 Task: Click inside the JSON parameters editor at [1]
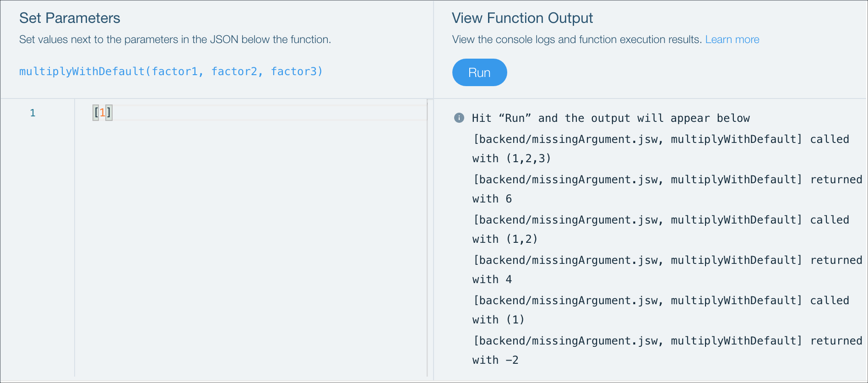point(103,112)
